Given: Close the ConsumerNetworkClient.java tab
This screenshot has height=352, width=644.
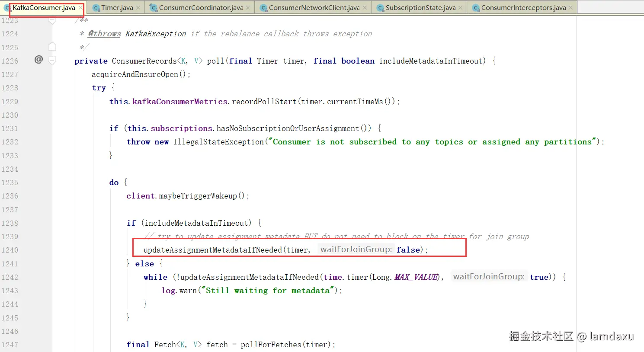Looking at the screenshot, I should coord(365,8).
